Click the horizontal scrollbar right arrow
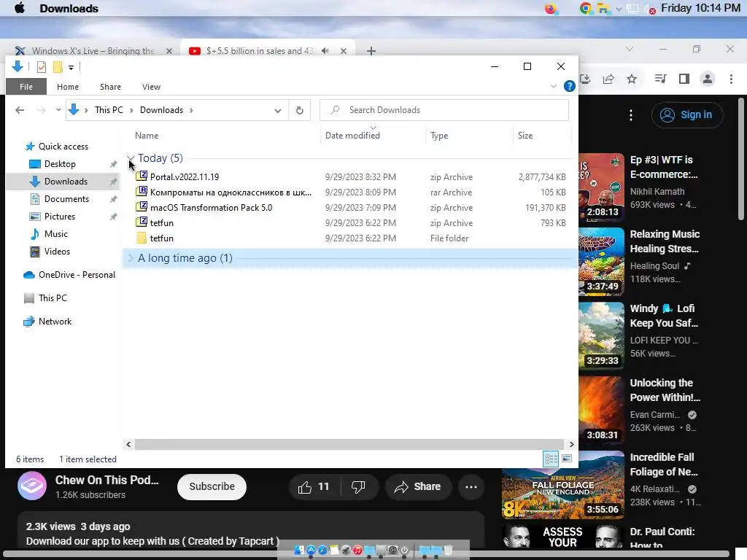 (570, 444)
